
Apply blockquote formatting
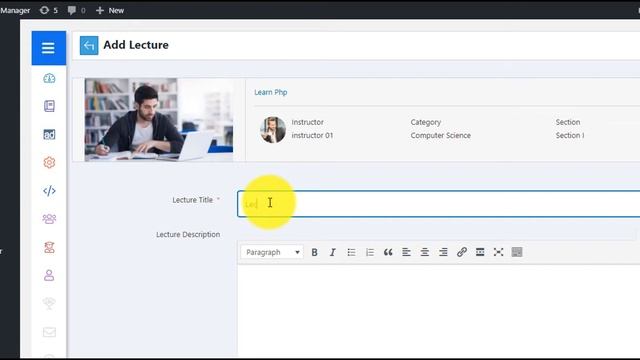[388, 252]
